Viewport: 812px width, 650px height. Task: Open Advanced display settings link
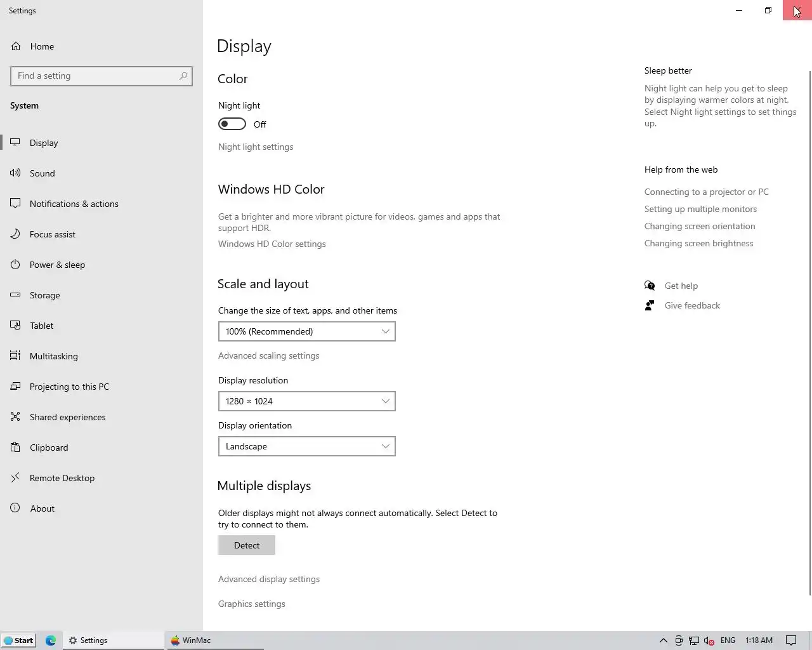[x=269, y=579]
